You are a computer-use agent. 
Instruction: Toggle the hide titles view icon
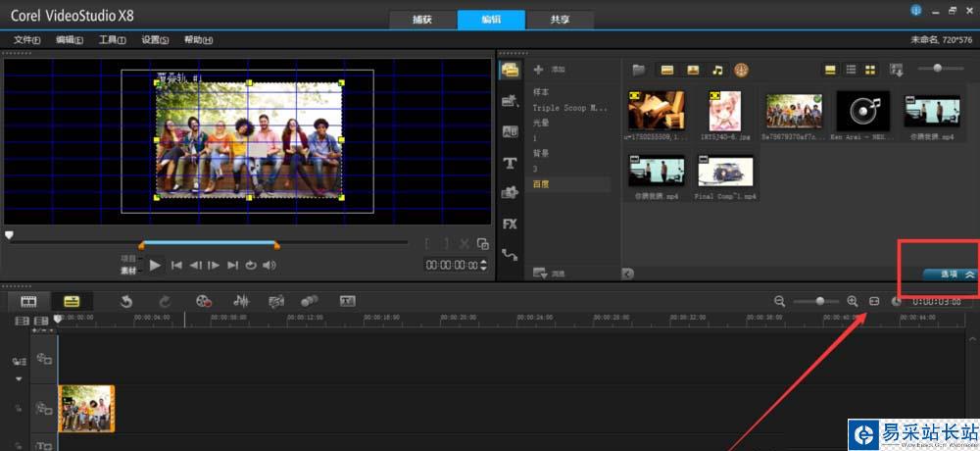click(830, 70)
